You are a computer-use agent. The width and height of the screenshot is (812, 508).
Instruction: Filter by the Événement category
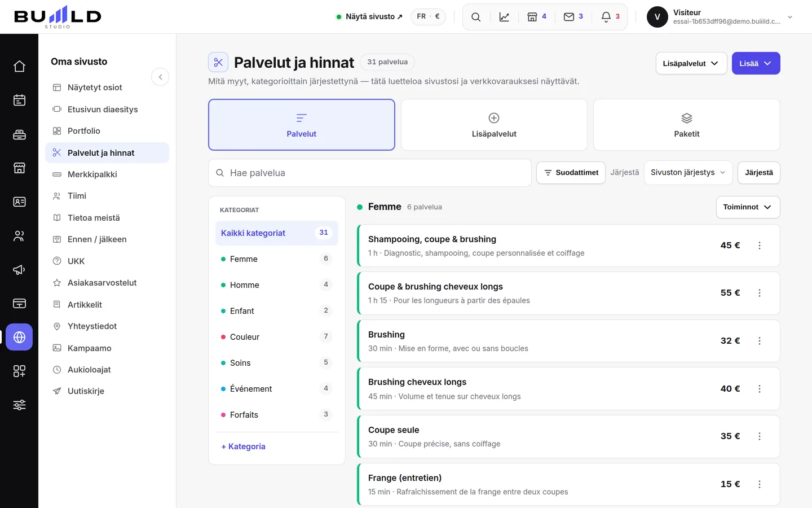[x=276, y=389]
